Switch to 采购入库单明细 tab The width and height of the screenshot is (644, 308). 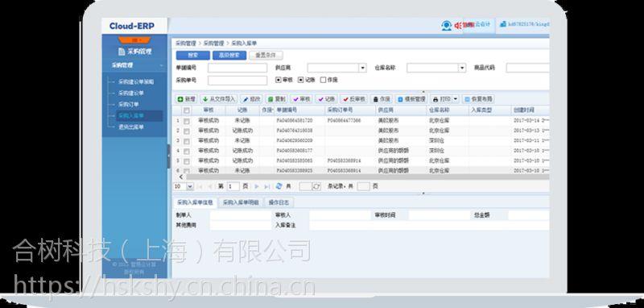point(241,202)
